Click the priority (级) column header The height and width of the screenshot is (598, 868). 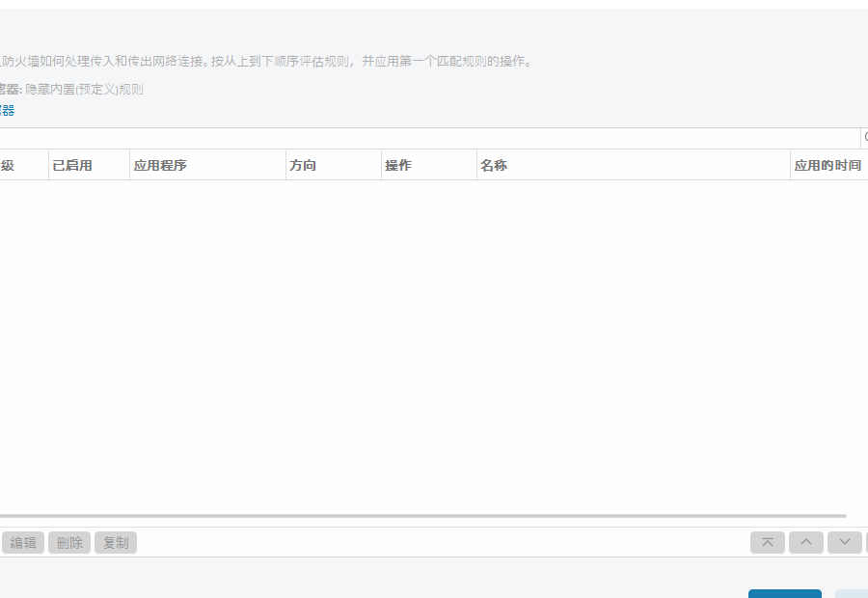pos(10,165)
